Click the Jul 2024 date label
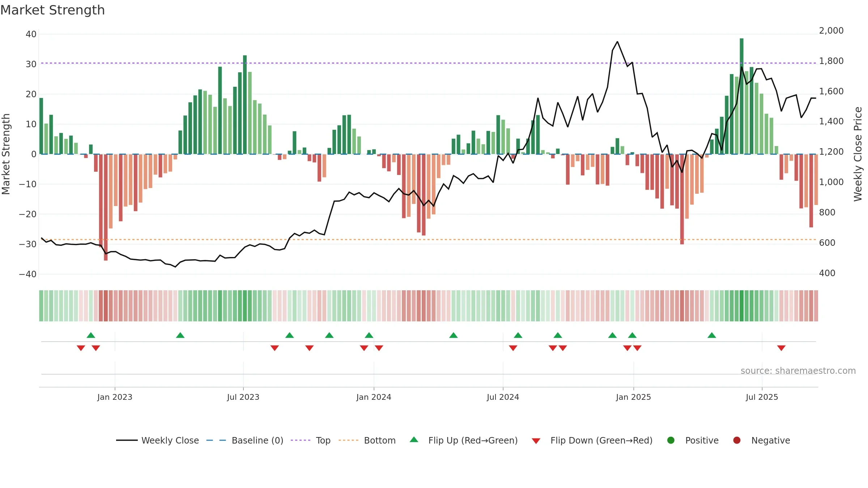The image size is (868, 488). click(503, 397)
